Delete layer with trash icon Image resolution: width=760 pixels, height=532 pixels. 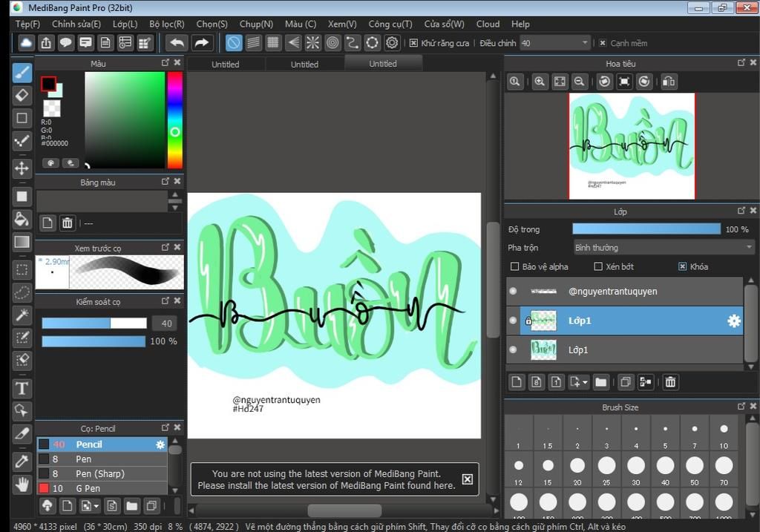tap(670, 382)
